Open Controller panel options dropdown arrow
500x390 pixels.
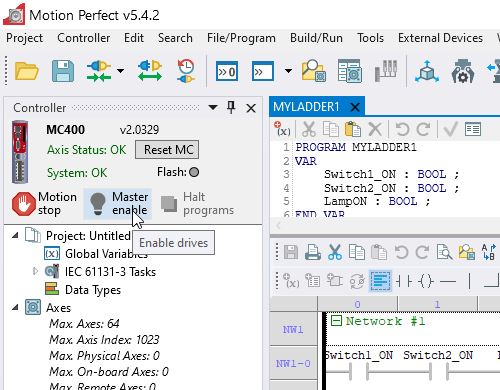pos(213,107)
